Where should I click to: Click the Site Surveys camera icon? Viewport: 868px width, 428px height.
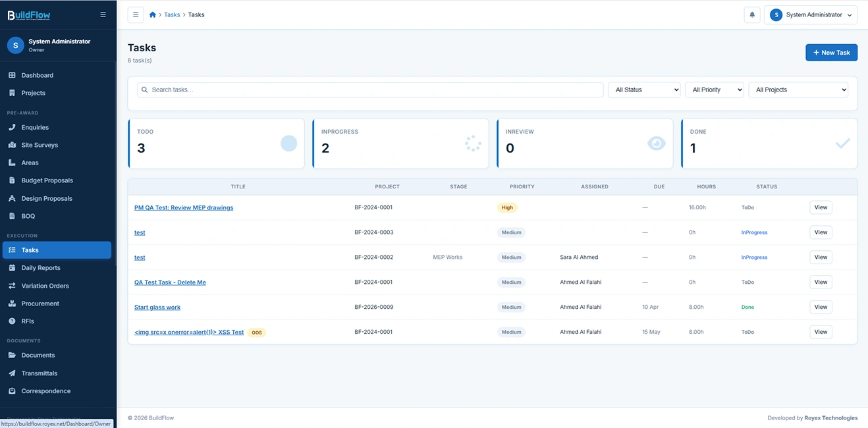12,145
